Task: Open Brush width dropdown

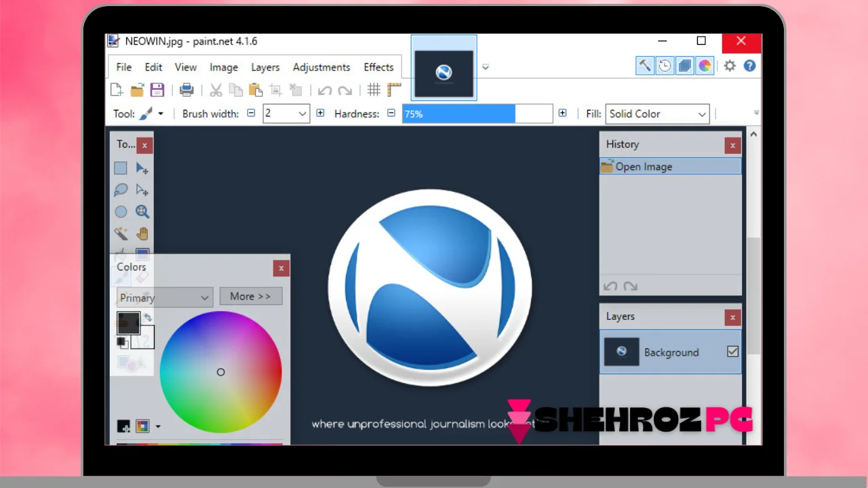Action: coord(302,114)
